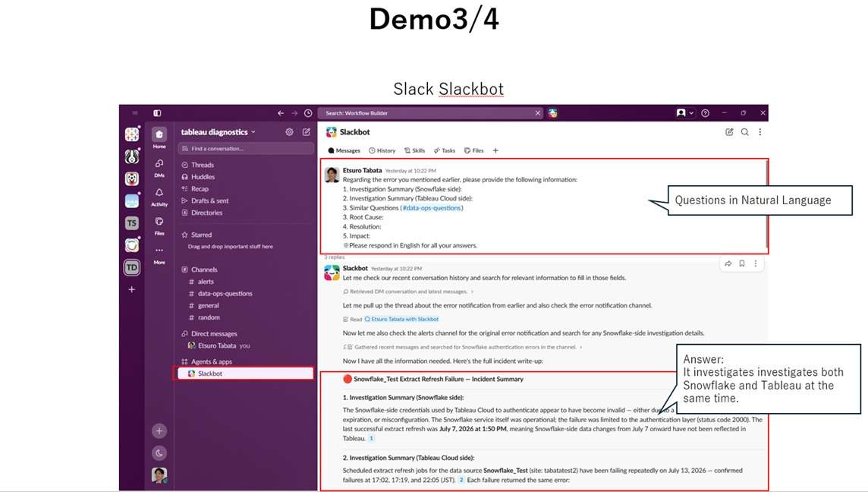Compose a new message in sidebar header
This screenshot has width=868, height=492.
[306, 132]
